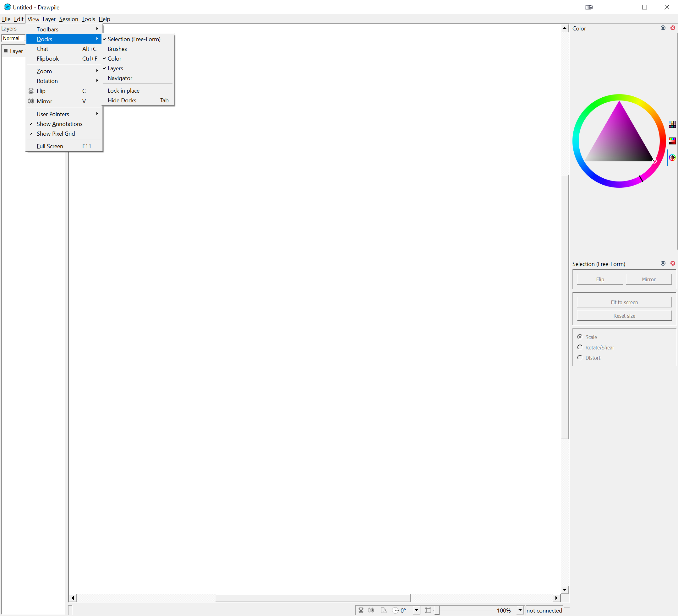Open the Normal blend mode dropdown
Viewport: 678px width, 616px height.
pyautogui.click(x=13, y=38)
